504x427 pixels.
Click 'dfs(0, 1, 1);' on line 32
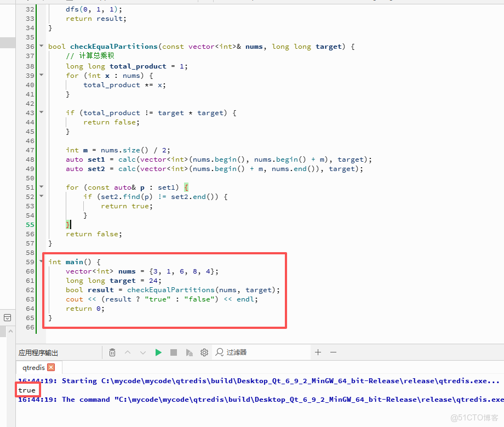(x=94, y=9)
